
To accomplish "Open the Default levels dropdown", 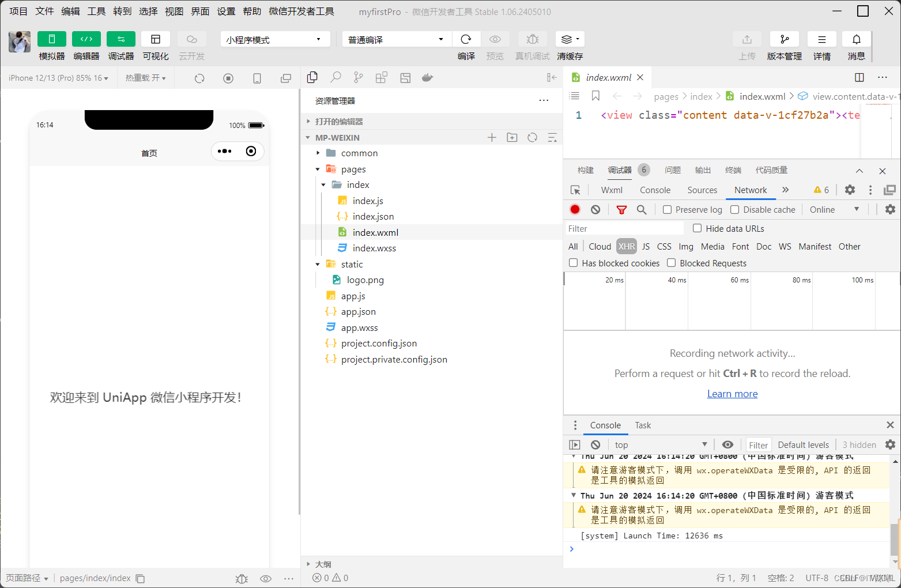I will click(x=803, y=444).
